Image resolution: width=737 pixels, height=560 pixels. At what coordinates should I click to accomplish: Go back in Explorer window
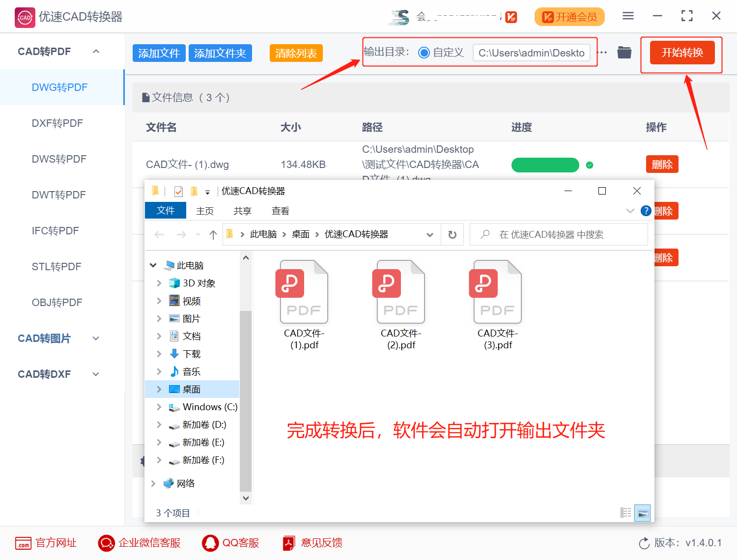(159, 235)
